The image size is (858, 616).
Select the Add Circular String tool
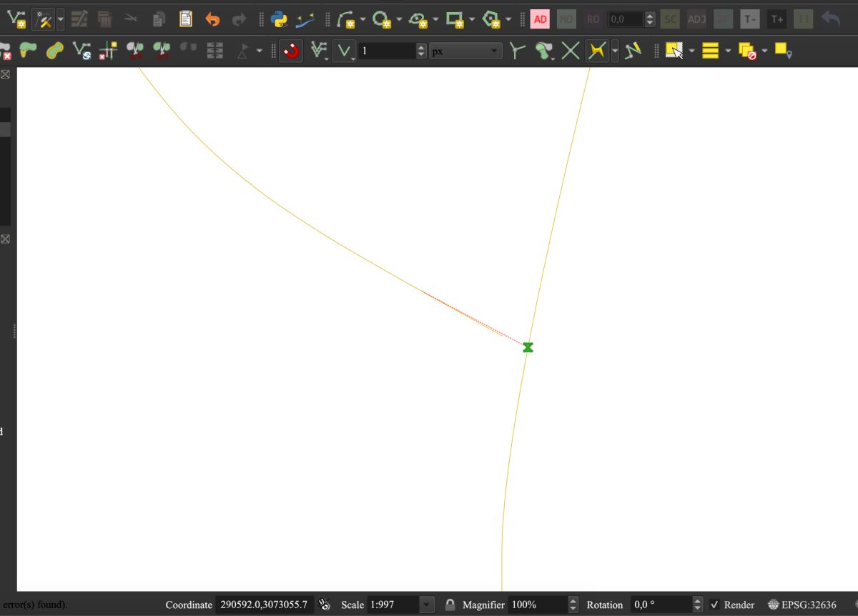(347, 19)
